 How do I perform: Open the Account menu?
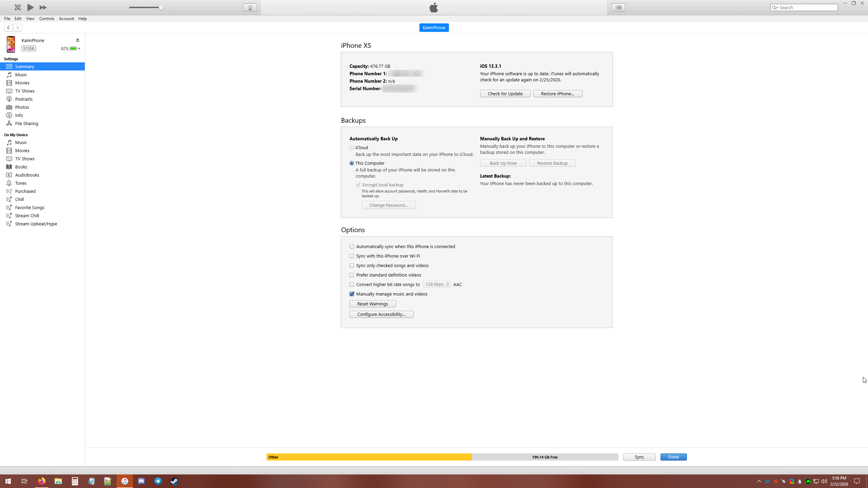pyautogui.click(x=66, y=19)
